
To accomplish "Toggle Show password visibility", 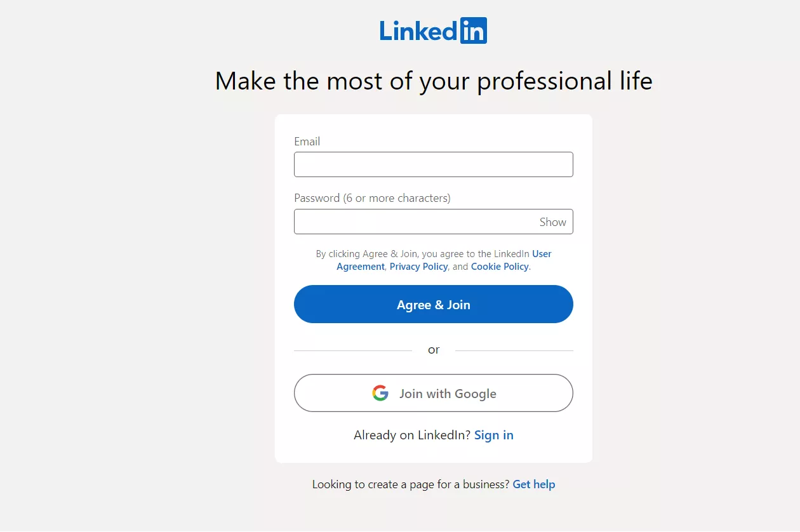I will (x=552, y=222).
